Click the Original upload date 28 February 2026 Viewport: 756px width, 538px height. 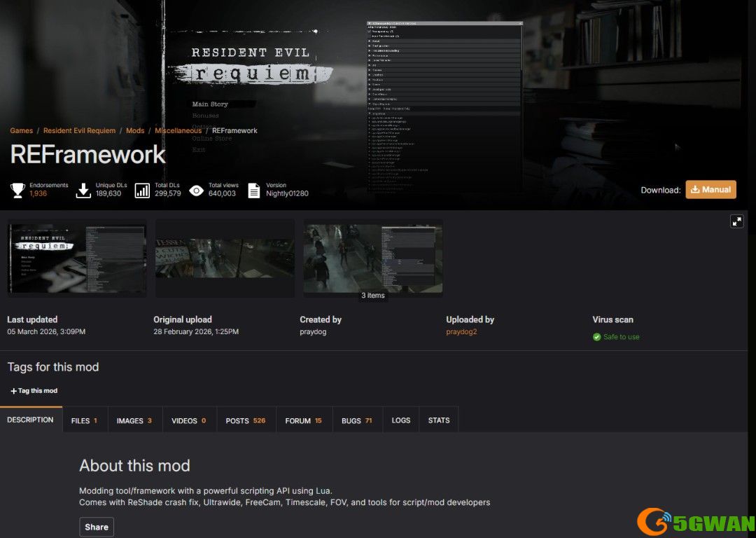pos(196,331)
